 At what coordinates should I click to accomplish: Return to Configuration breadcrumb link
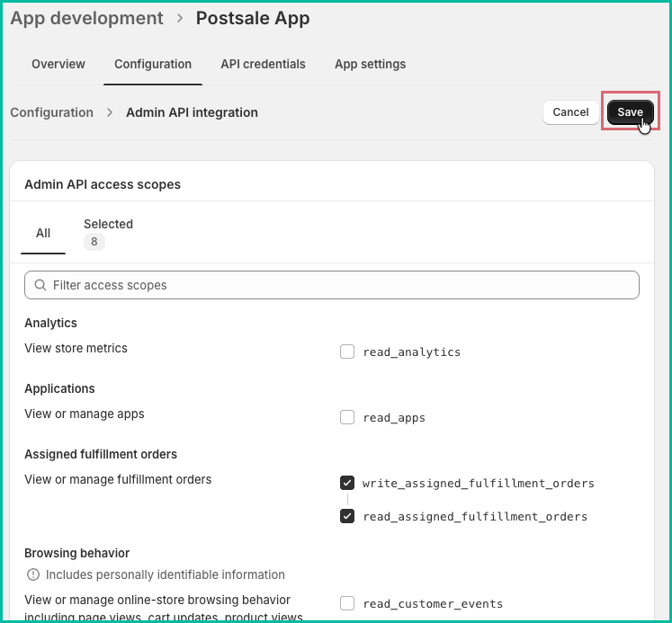click(x=52, y=112)
